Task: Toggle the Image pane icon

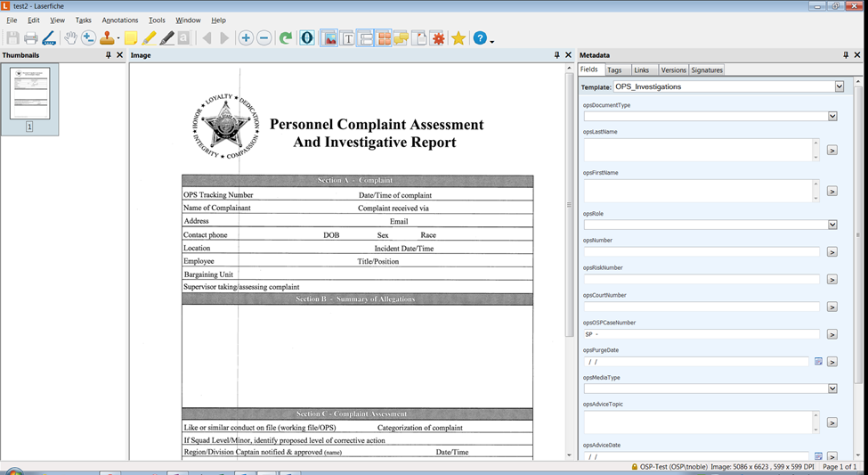Action: click(329, 38)
